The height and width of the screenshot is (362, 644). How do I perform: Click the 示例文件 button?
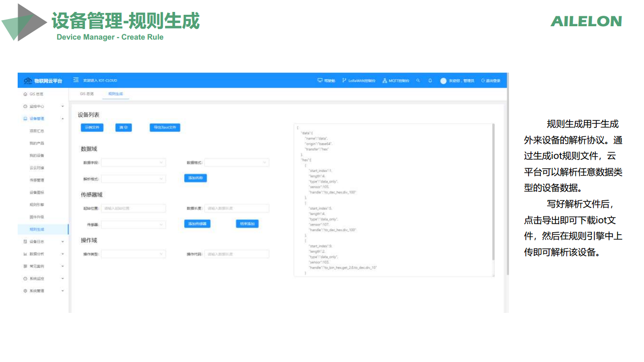coord(92,127)
